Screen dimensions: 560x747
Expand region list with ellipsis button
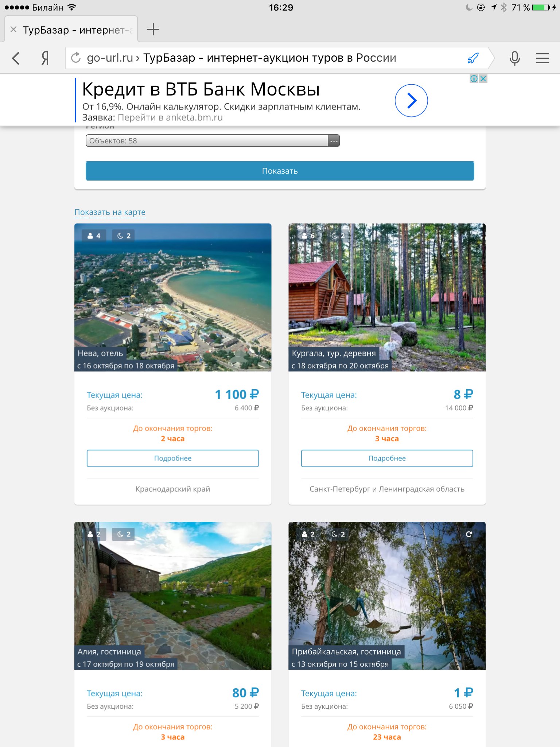click(334, 141)
